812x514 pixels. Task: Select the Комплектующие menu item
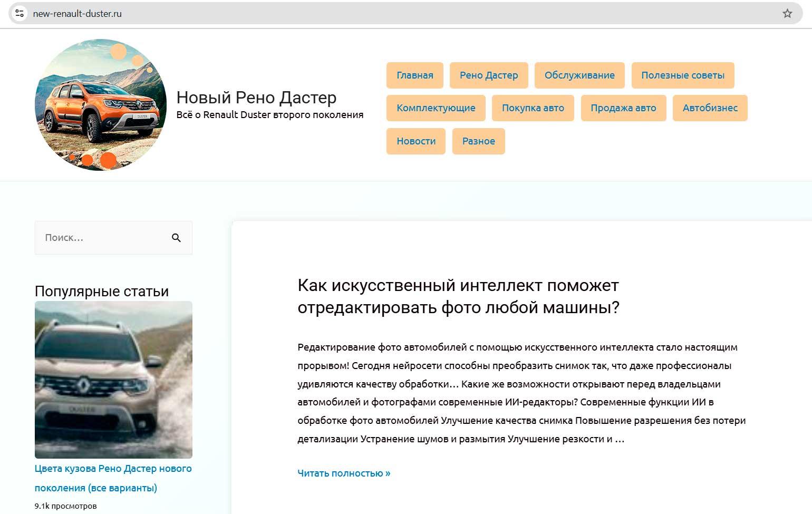coord(436,108)
